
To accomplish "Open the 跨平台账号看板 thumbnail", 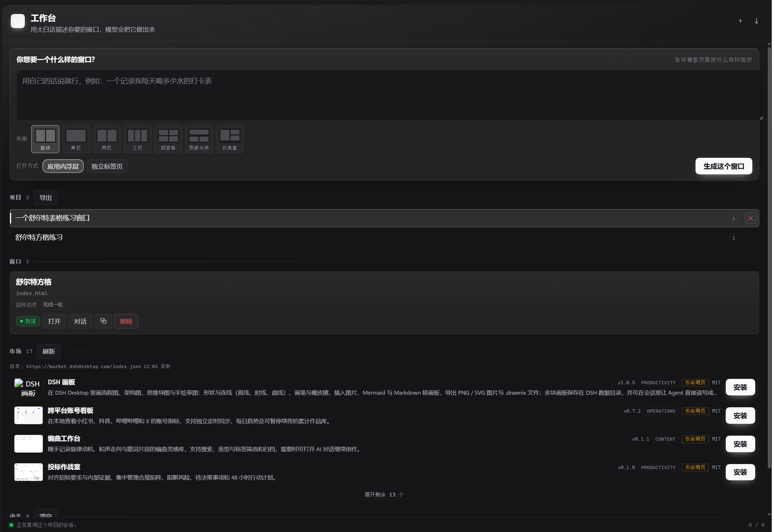I will click(28, 416).
